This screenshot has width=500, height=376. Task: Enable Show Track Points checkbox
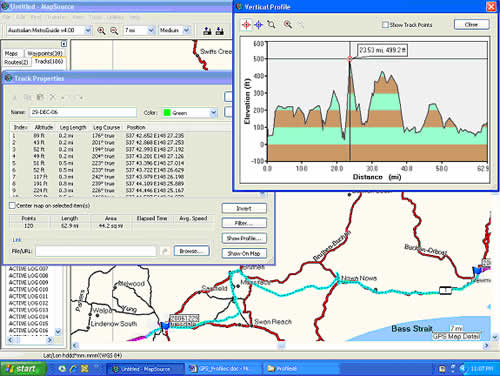point(385,25)
